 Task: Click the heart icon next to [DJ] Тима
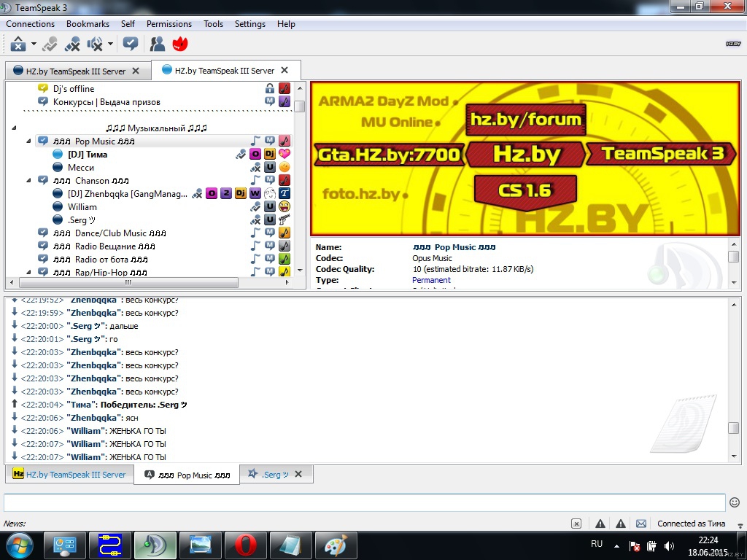(x=285, y=154)
